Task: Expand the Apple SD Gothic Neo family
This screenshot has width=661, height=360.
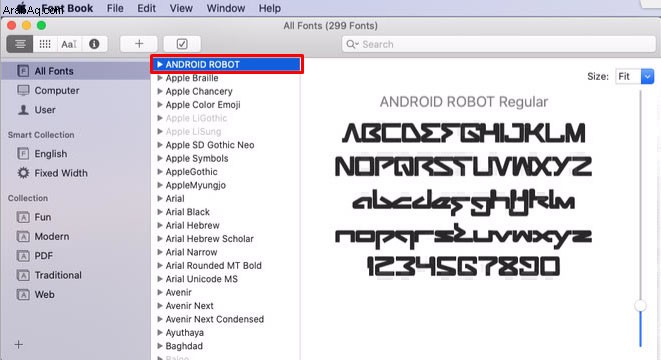Action: point(160,145)
